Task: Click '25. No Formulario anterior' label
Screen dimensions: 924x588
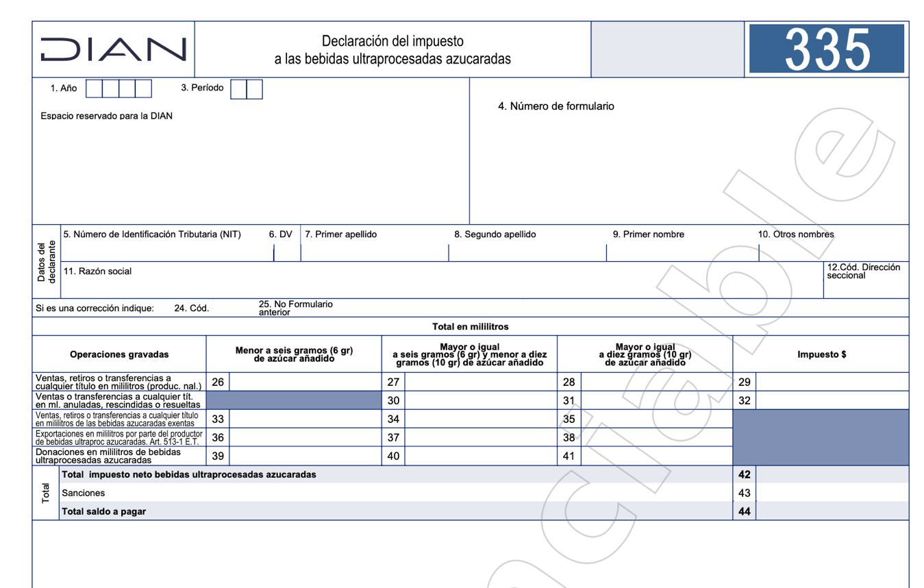Action: pos(296,308)
